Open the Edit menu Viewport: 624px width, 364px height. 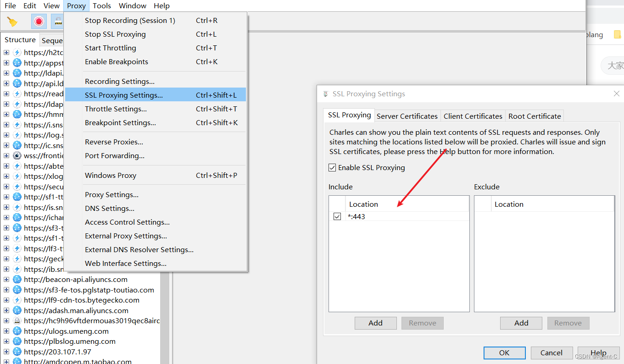pyautogui.click(x=30, y=6)
